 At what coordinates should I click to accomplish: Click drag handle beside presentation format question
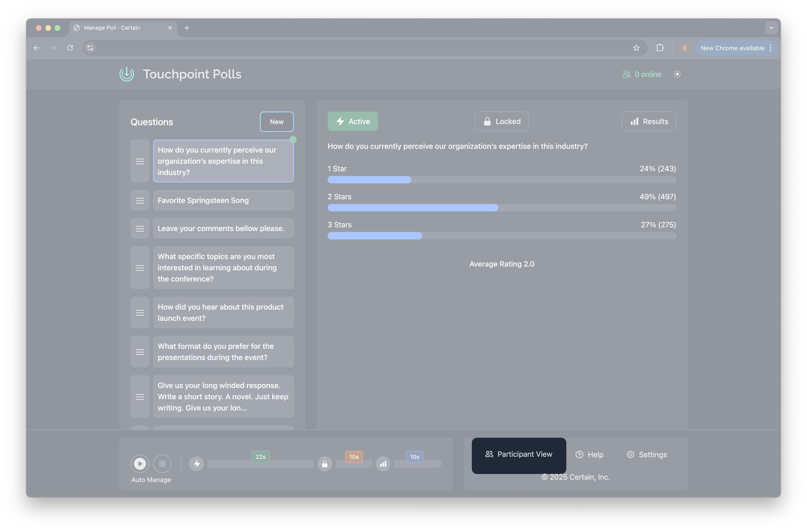pos(140,352)
